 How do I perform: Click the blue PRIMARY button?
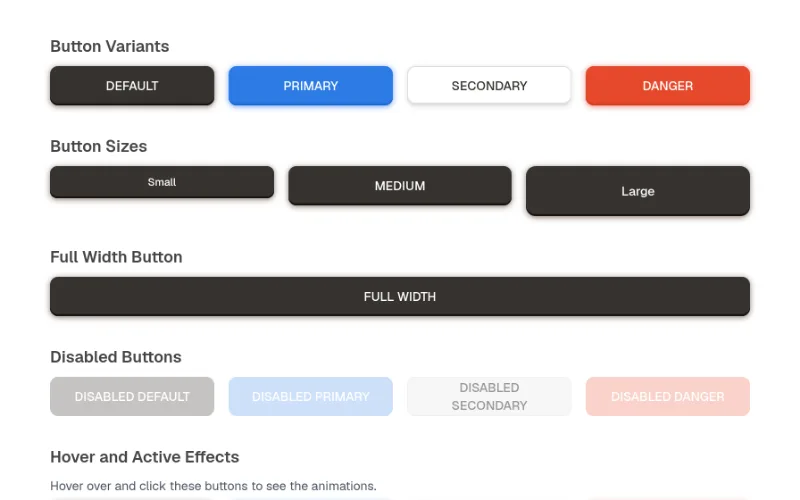point(311,86)
